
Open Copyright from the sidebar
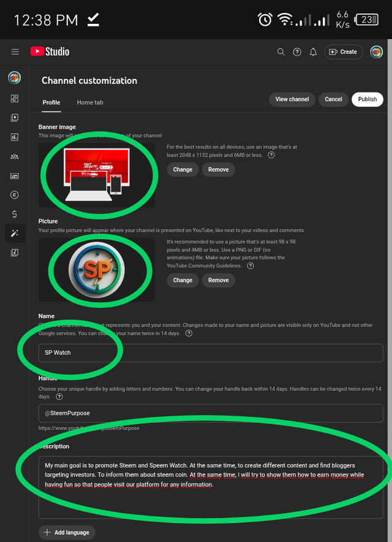[15, 195]
